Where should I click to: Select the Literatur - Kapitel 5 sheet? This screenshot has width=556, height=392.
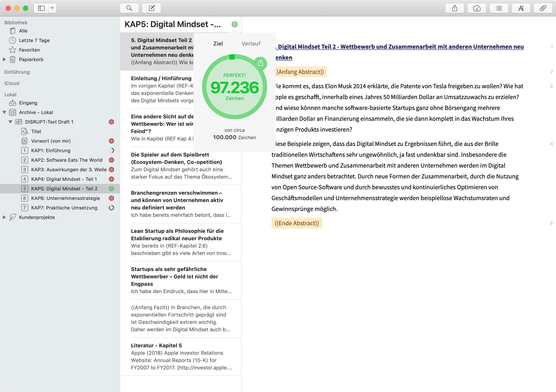point(181,356)
